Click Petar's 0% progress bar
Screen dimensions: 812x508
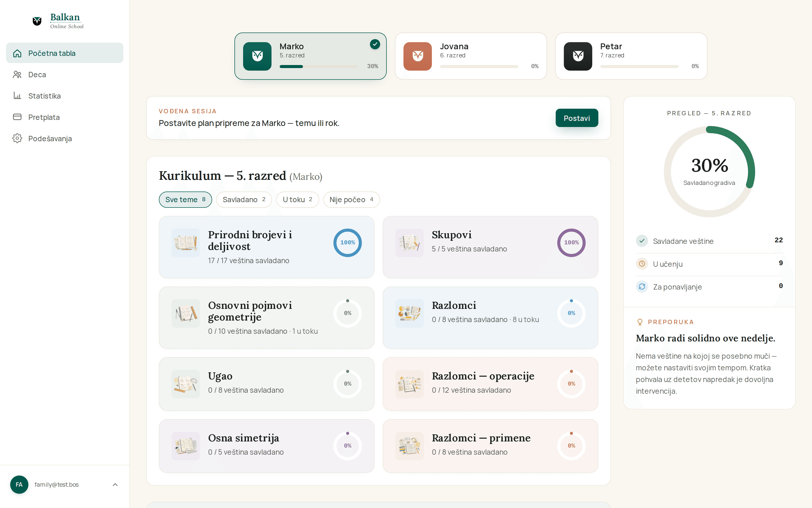click(x=639, y=67)
